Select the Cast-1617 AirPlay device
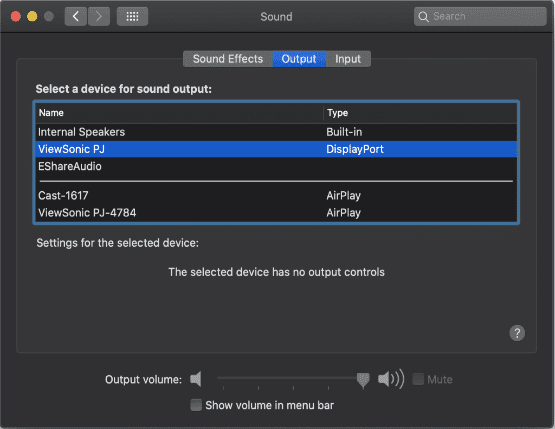 (x=276, y=195)
